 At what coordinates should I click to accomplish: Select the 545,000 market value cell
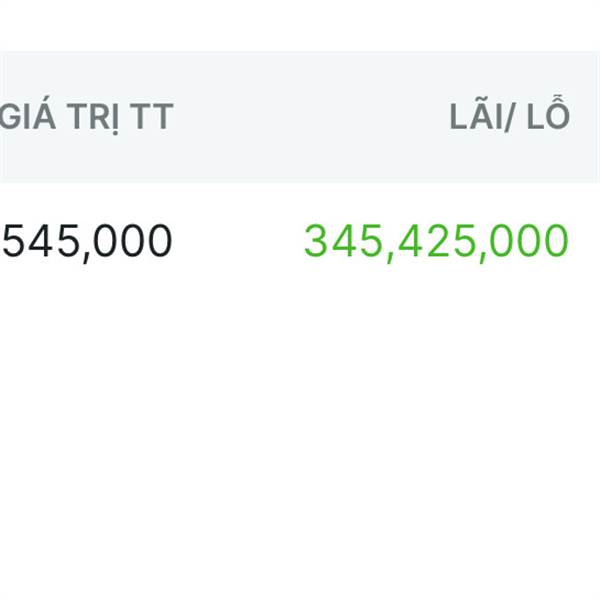tap(86, 242)
